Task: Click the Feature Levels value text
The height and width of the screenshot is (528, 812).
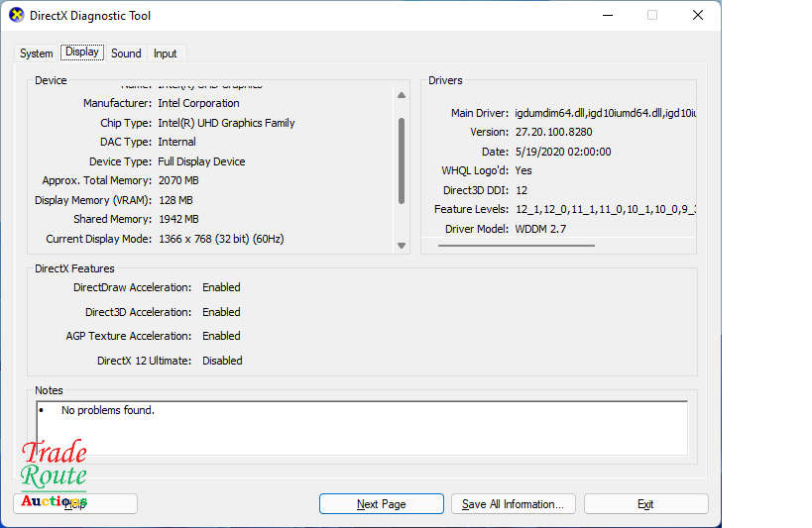Action: (x=605, y=209)
